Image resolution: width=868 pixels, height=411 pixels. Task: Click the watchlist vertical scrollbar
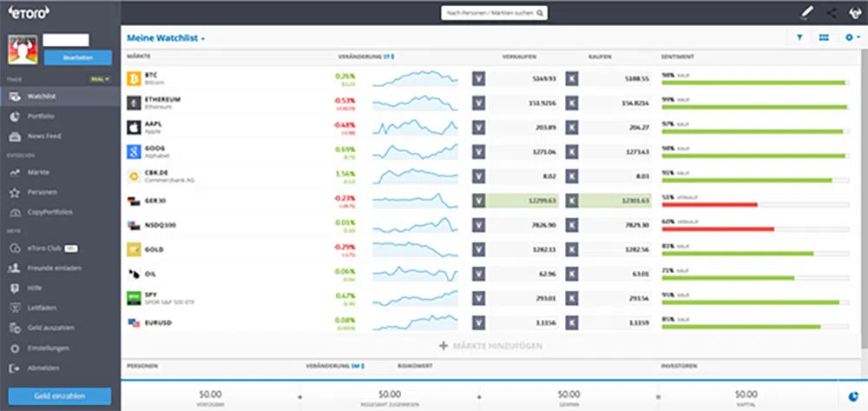point(865,199)
